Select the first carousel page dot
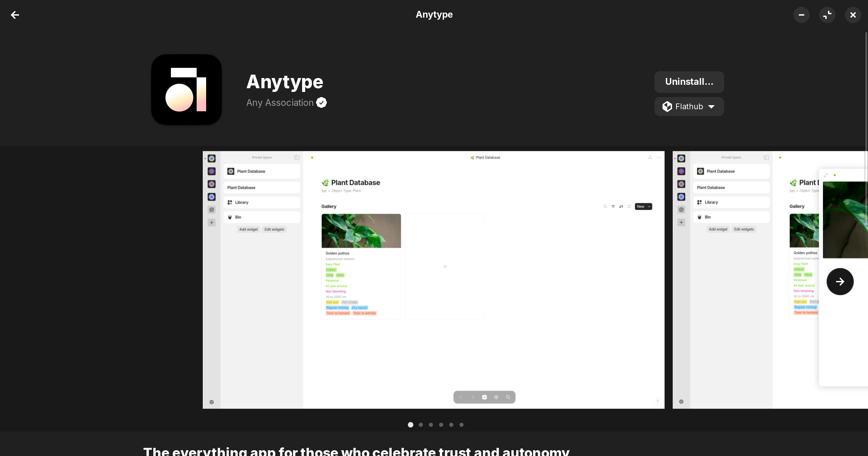The height and width of the screenshot is (456, 868). (x=410, y=424)
